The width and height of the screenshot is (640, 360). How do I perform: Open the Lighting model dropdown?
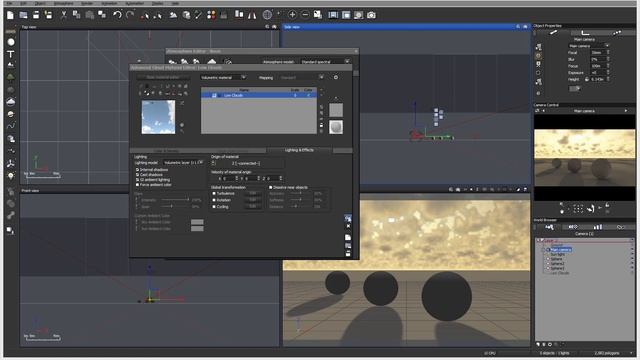pos(183,162)
